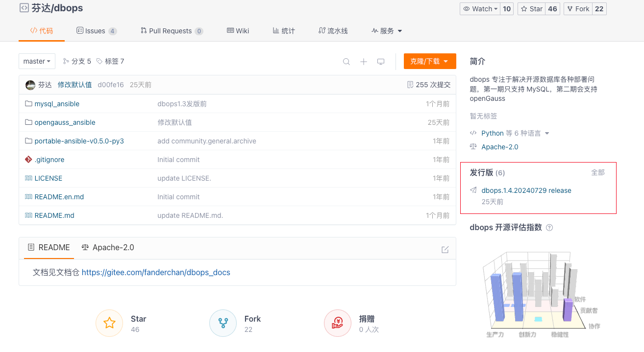The width and height of the screenshot is (644, 352).
Task: Click the Fork icon circle at bottom
Action: click(x=223, y=323)
